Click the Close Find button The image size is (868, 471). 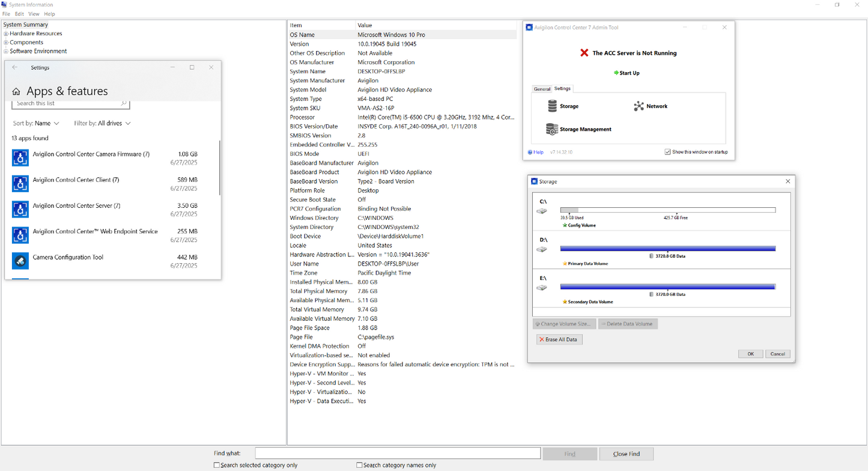[x=626, y=454]
